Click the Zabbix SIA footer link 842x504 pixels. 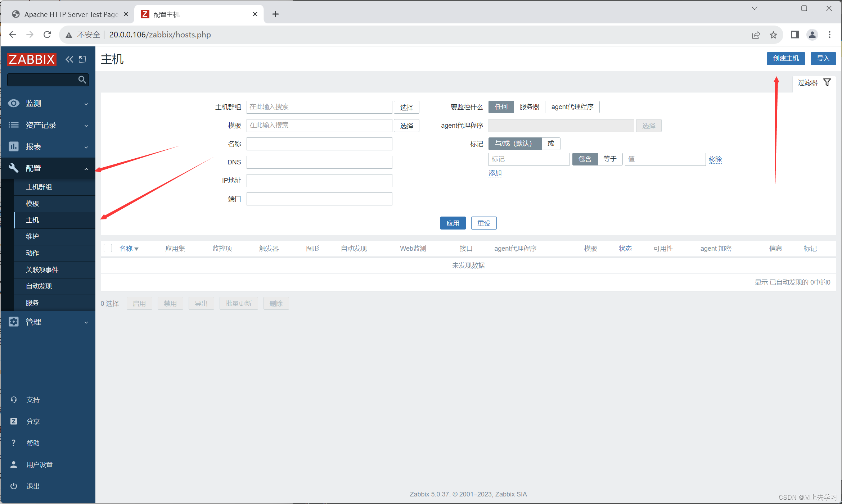click(x=511, y=494)
